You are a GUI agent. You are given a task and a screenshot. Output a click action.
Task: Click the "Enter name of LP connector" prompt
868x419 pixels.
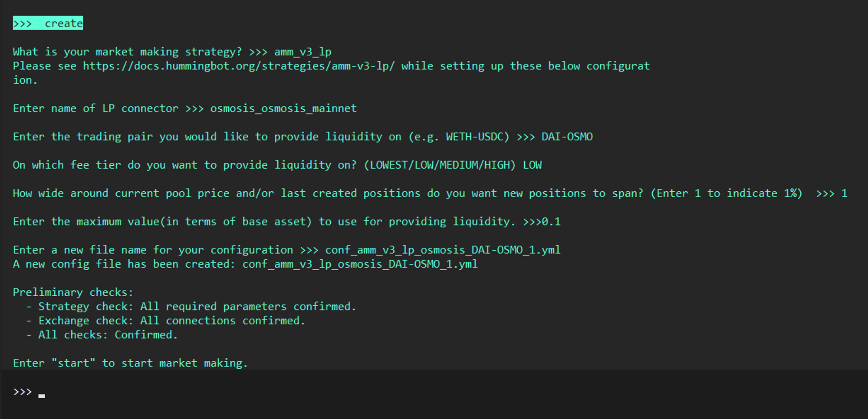(x=95, y=108)
